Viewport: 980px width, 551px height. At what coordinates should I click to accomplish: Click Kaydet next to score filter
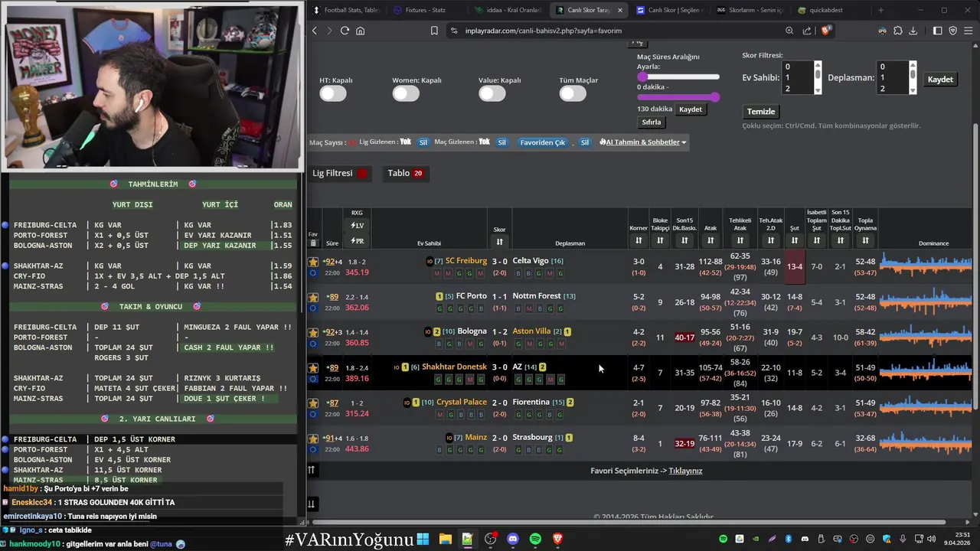point(940,80)
